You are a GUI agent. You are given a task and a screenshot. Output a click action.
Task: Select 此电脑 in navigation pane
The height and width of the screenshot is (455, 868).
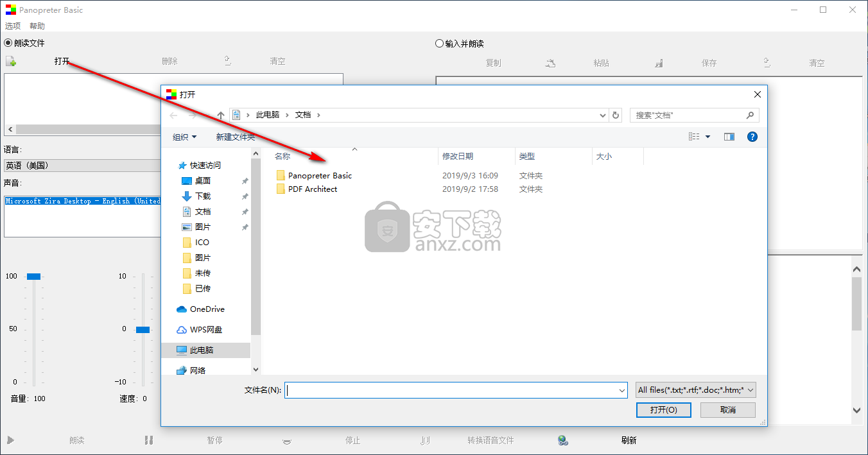(202, 350)
